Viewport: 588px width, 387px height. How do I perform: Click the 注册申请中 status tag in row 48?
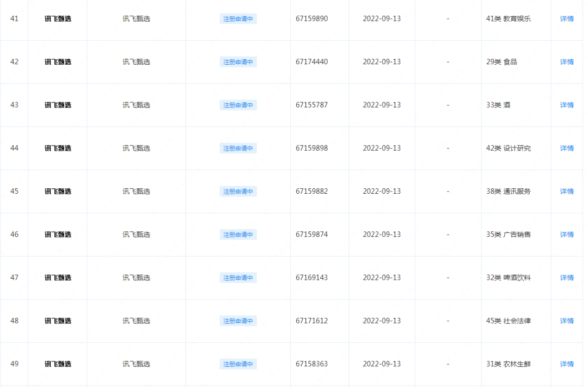tap(238, 321)
